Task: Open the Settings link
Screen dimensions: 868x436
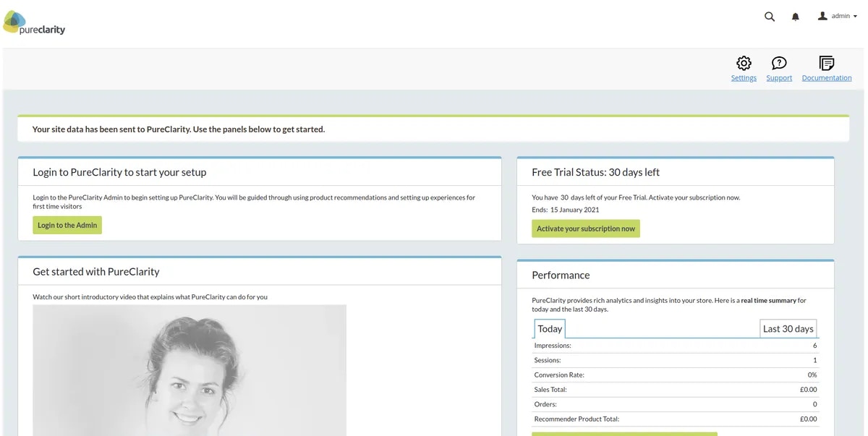Action: tap(744, 78)
